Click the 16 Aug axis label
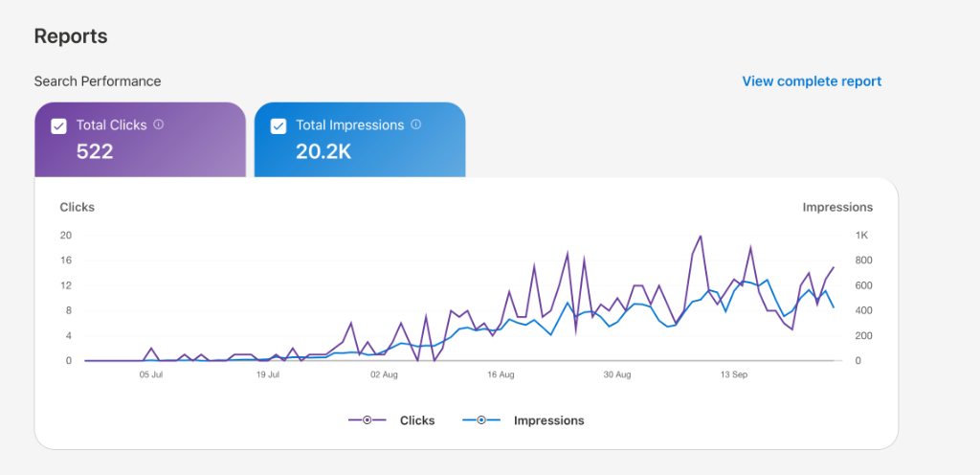Image resolution: width=980 pixels, height=475 pixels. coord(501,375)
